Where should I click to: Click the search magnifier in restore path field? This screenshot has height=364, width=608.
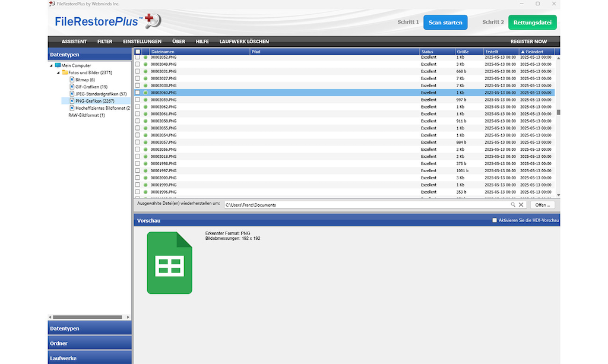pos(512,205)
